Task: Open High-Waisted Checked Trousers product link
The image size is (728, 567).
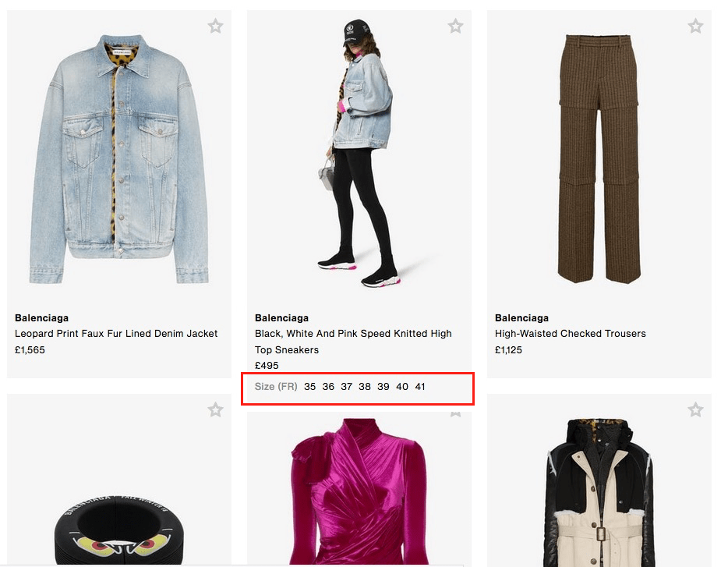Action: tap(570, 334)
